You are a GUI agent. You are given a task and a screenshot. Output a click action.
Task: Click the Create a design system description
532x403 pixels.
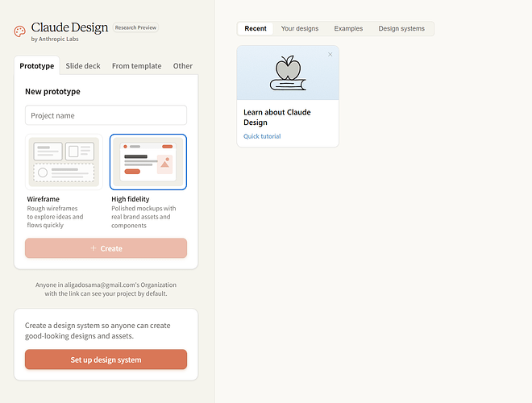click(98, 330)
